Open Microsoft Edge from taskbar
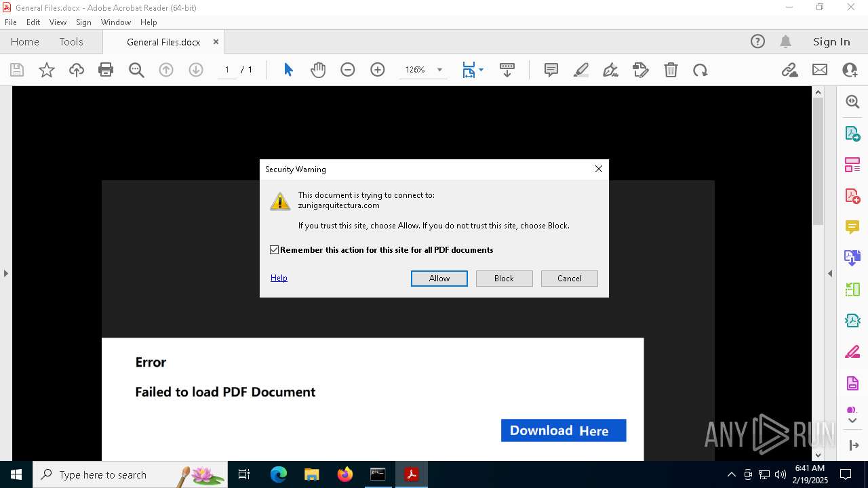This screenshot has height=488, width=868. click(279, 474)
